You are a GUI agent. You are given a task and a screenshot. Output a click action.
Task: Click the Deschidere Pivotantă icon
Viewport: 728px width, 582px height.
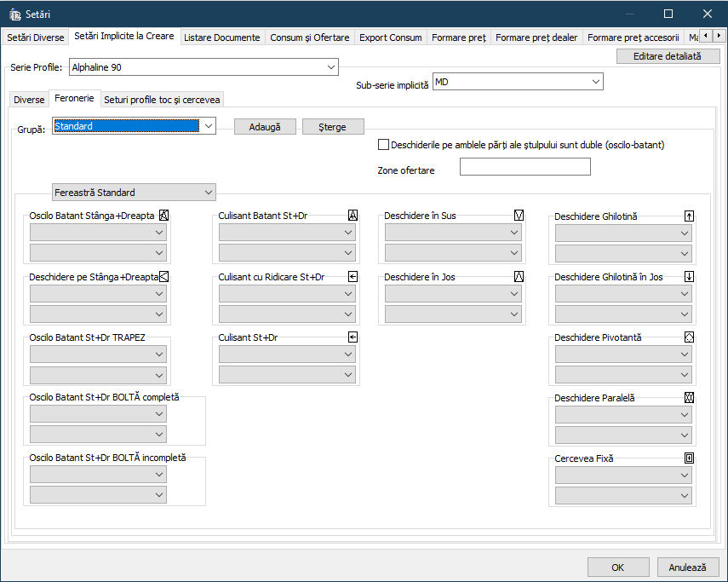click(x=689, y=337)
